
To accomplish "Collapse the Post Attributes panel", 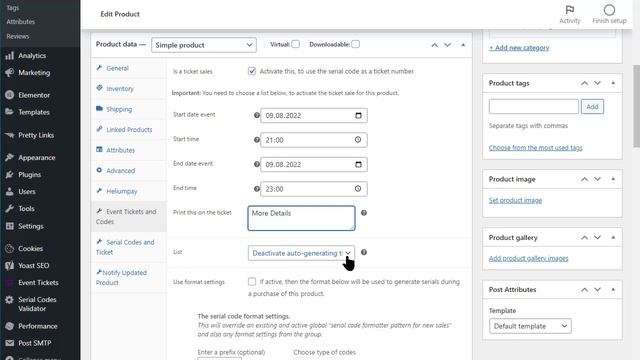I will (x=613, y=289).
